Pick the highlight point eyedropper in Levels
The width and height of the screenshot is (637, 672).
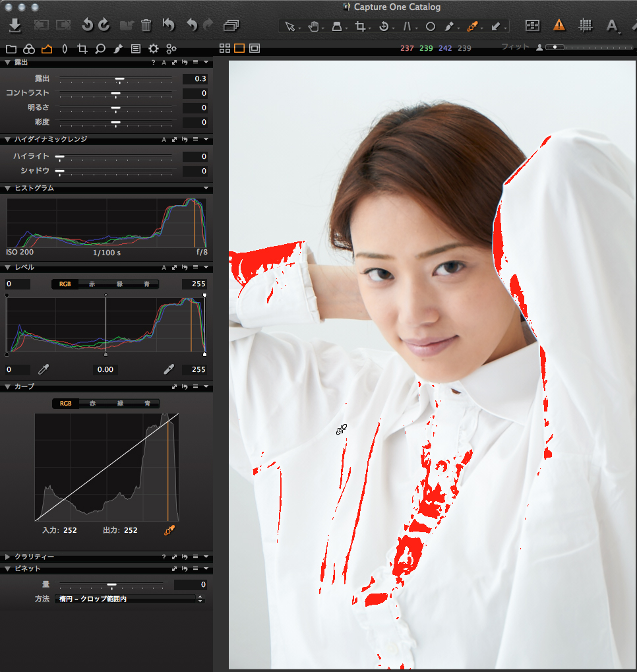(x=169, y=369)
